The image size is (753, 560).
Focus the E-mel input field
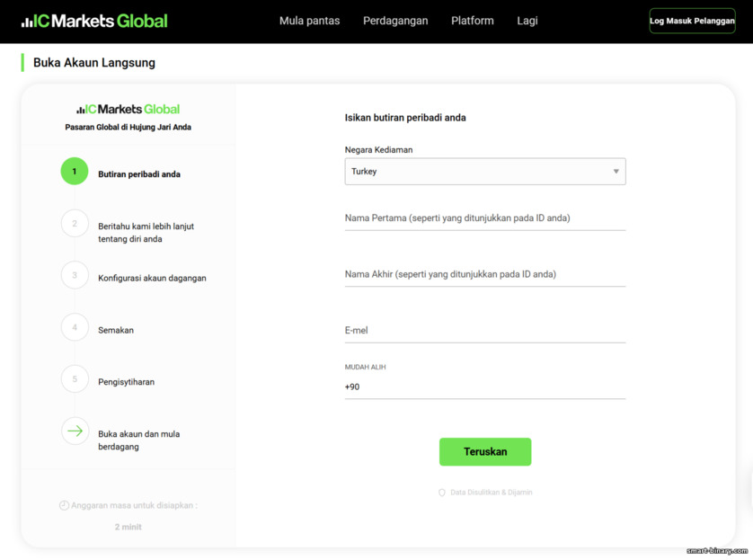pos(485,331)
